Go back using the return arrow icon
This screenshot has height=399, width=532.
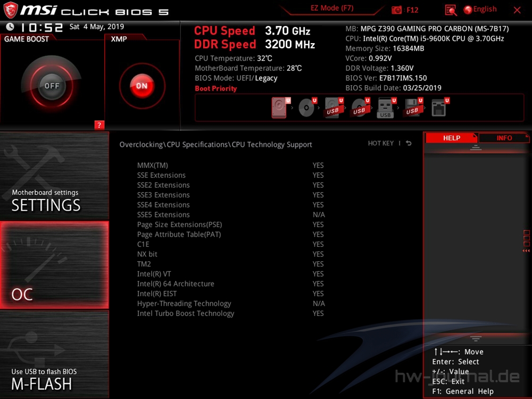(409, 143)
